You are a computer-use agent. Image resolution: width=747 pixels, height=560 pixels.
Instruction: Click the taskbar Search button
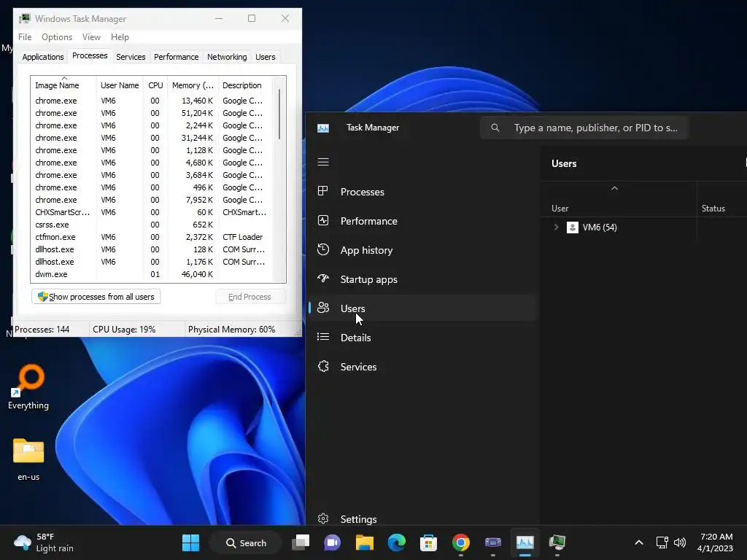point(247,542)
